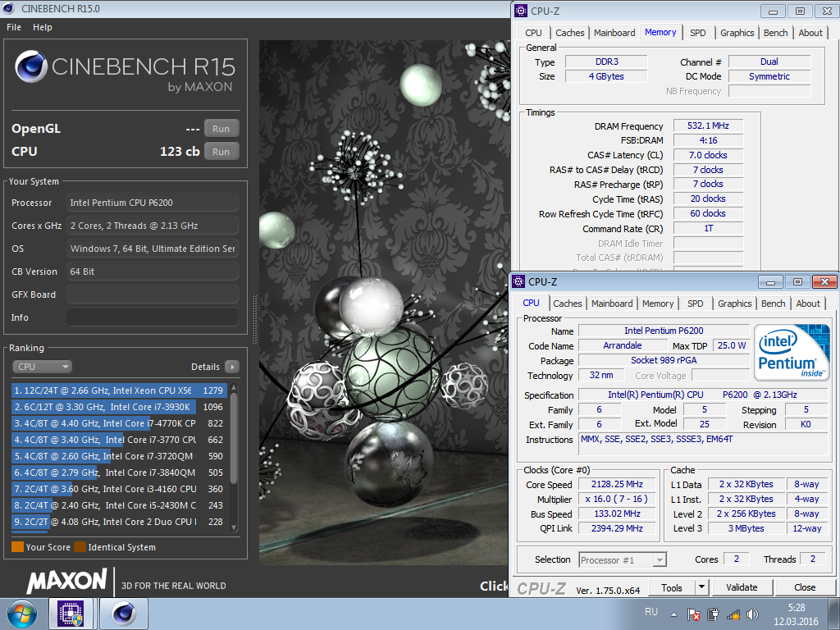Open Mainboard tab in front CPU-Z window

pyautogui.click(x=612, y=304)
